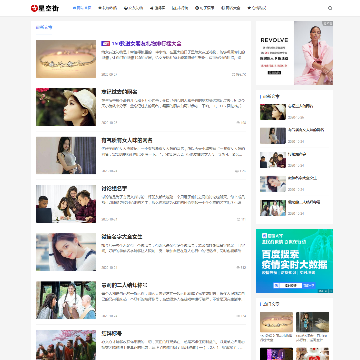Open the white hat girl article thumbnail
Image resolution: width=360 pixels, height=360 pixels.
click(x=66, y=107)
